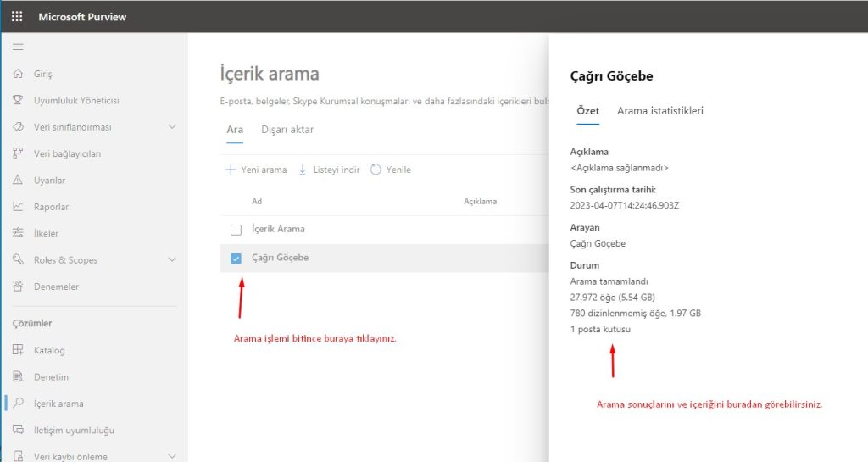Viewport: 868px width, 462px height.
Task: Sort by the Ad column header
Action: tap(257, 202)
